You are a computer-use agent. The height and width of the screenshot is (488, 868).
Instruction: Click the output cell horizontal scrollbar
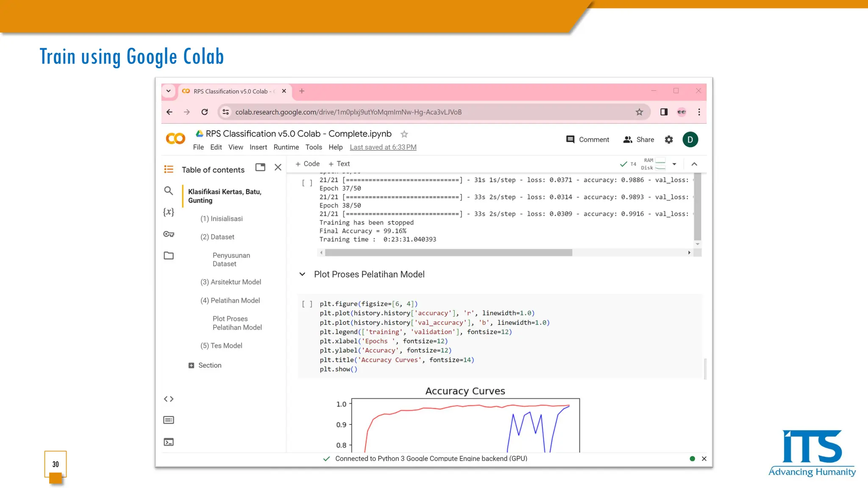tap(448, 252)
